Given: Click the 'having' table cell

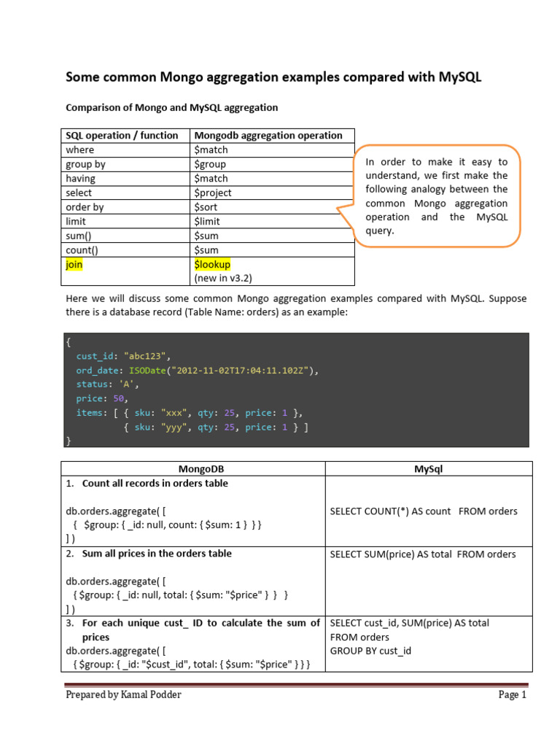Looking at the screenshot, I should coord(125,178).
